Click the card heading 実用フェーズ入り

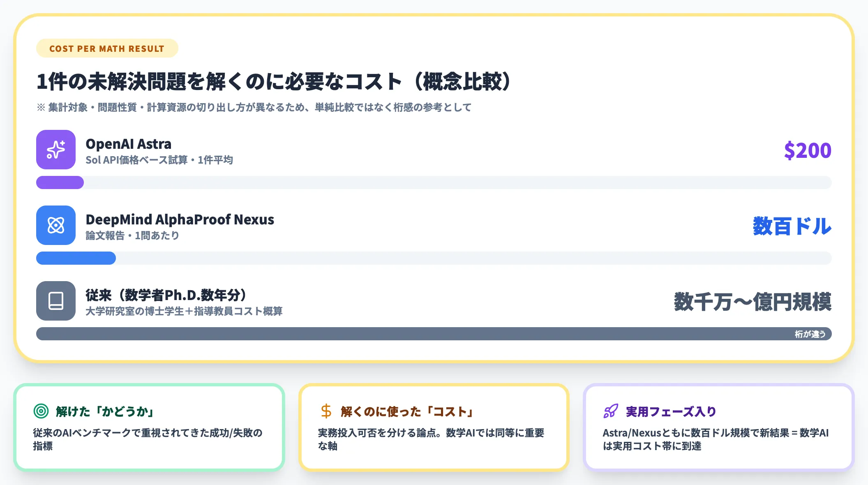coord(671,411)
